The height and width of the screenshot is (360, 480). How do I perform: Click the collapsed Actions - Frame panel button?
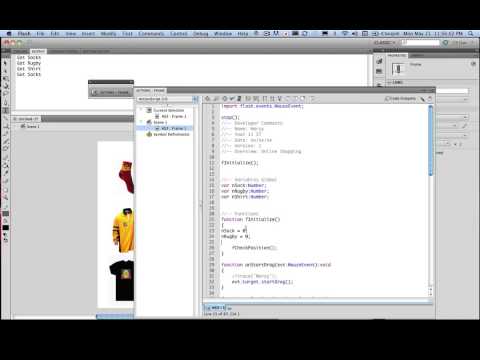(x=111, y=92)
